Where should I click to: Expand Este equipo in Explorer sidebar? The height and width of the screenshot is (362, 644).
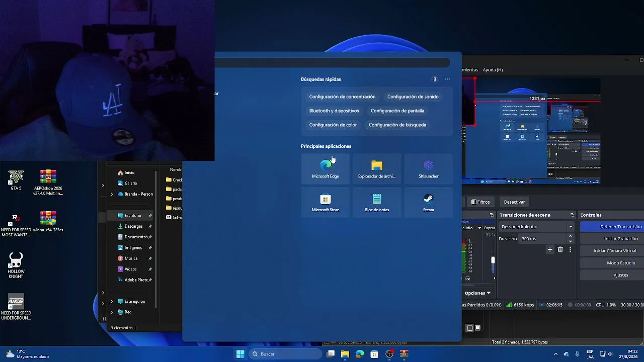tap(112, 302)
